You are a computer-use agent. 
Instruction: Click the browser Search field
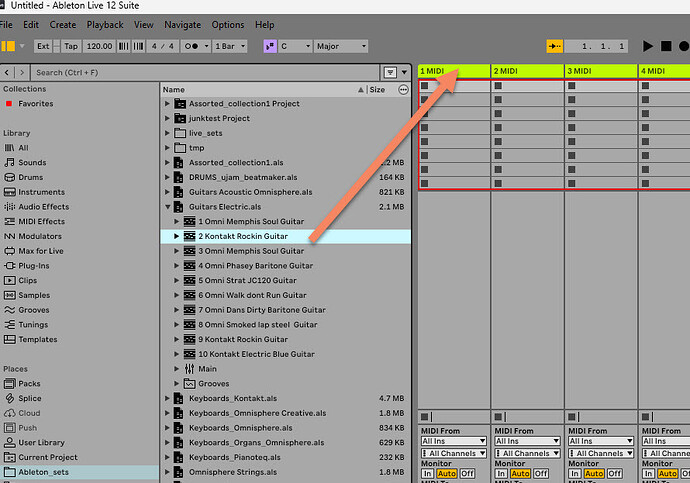point(205,73)
